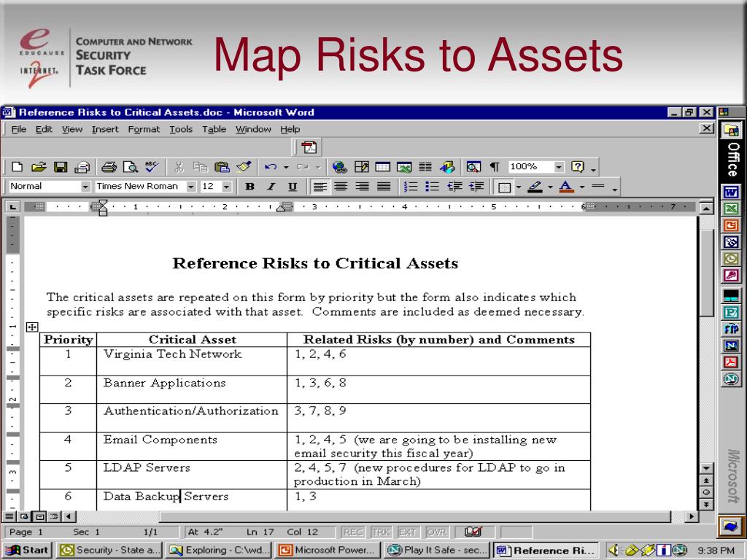Image resolution: width=747 pixels, height=560 pixels.
Task: Open the Times New Roman font dropdown
Action: coord(190,187)
